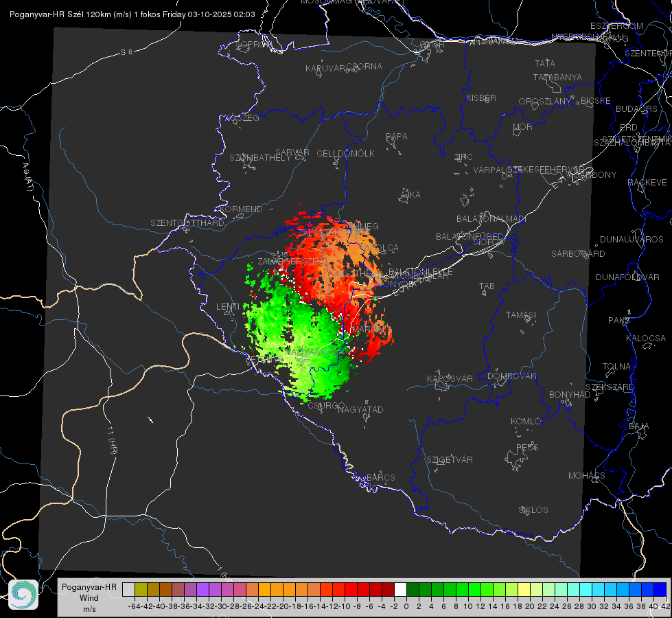
Task: Select the TOLNA label
Action: (x=616, y=366)
